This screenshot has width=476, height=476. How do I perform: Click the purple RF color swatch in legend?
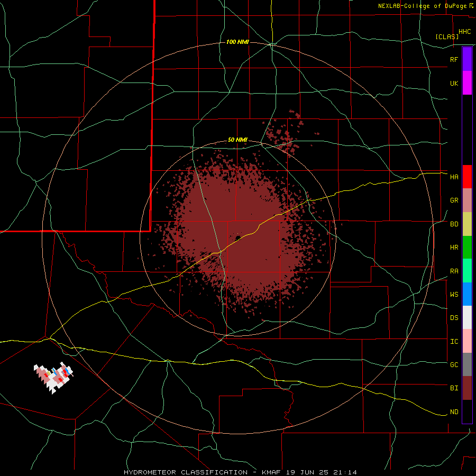coord(467,59)
